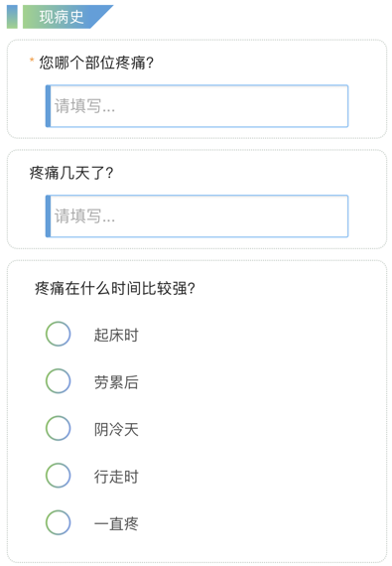The width and height of the screenshot is (392, 566).
Task: Focus the 疼痛几天了 input box
Action: pyautogui.click(x=196, y=216)
